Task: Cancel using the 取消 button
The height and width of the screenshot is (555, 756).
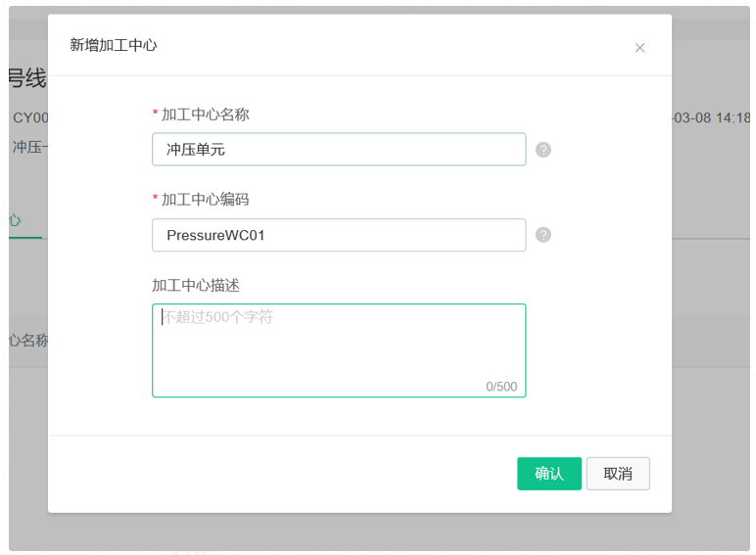Action: pos(618,474)
